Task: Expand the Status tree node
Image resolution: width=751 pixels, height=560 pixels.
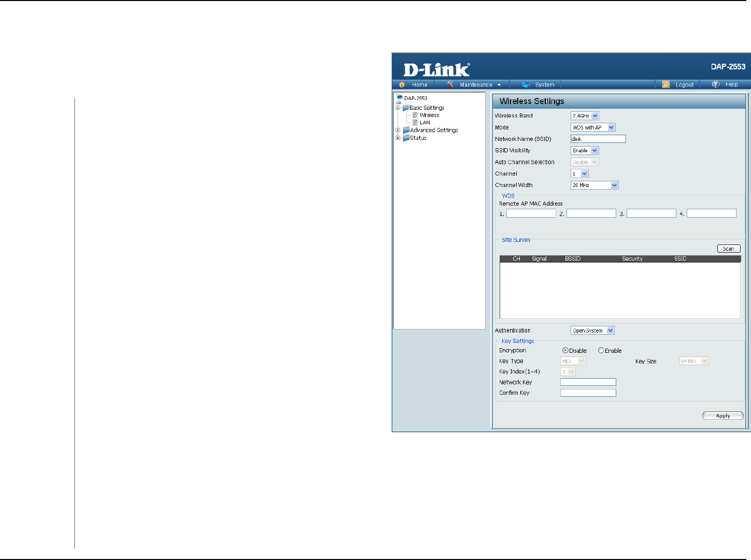Action: pyautogui.click(x=398, y=138)
